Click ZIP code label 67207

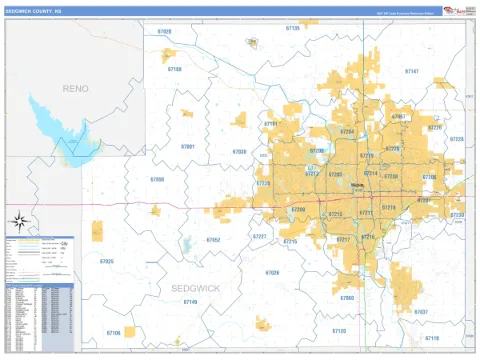click(424, 200)
